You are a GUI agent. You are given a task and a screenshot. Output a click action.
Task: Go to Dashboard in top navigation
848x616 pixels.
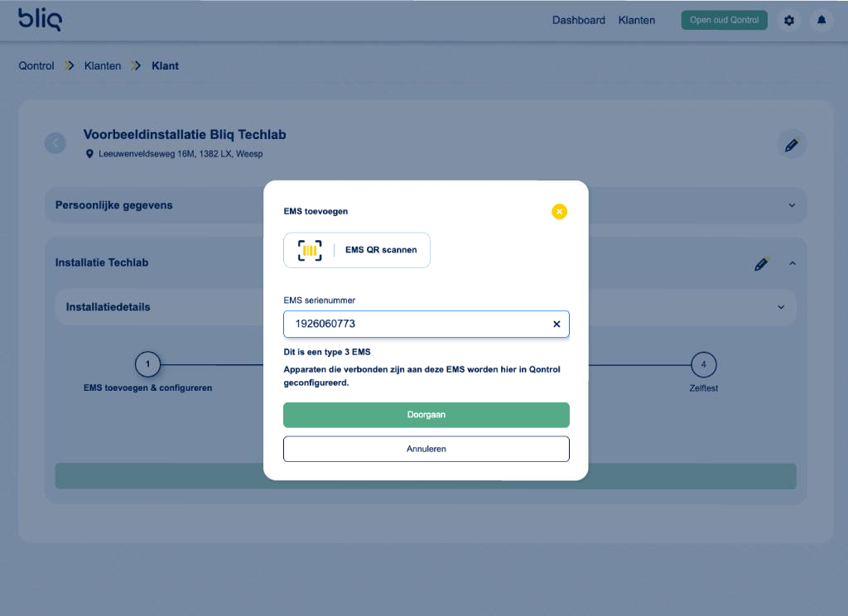click(578, 20)
